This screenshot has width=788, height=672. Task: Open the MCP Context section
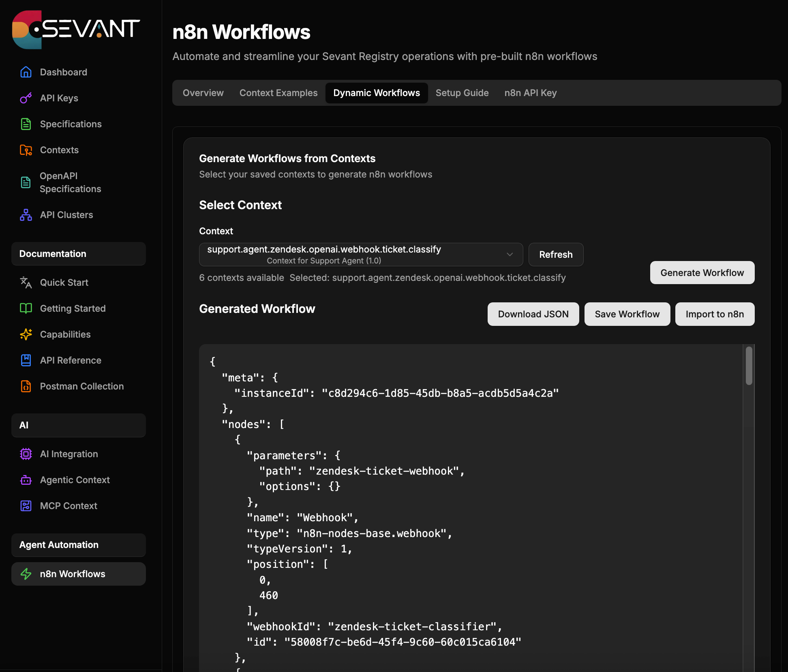[68, 505]
